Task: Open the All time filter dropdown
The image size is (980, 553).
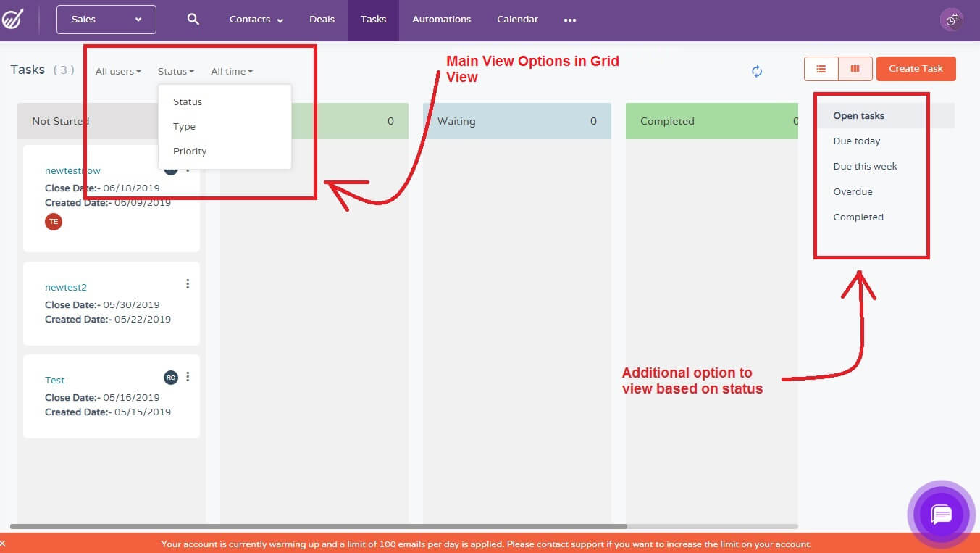Action: 230,71
